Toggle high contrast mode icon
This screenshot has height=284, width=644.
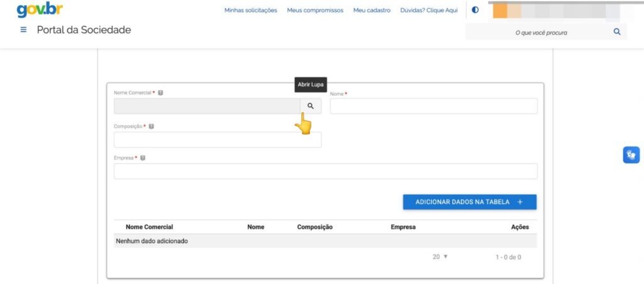coord(475,10)
